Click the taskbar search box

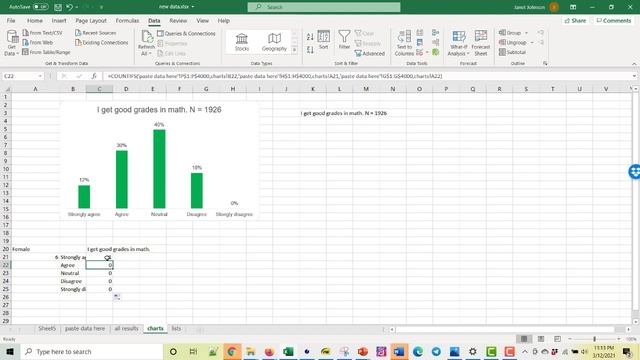point(91,351)
